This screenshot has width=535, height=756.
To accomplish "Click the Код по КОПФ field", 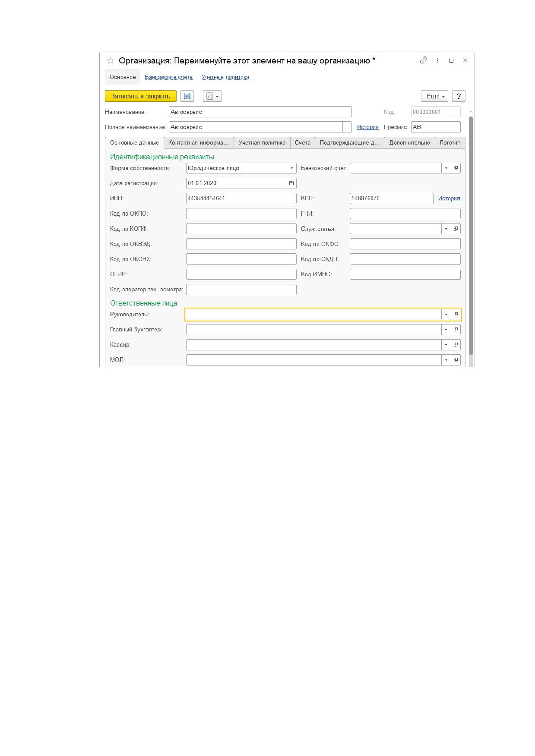I will click(x=241, y=229).
